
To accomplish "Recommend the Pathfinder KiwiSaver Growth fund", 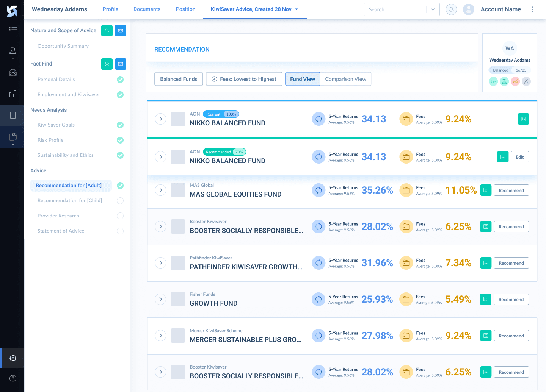I will coord(511,263).
